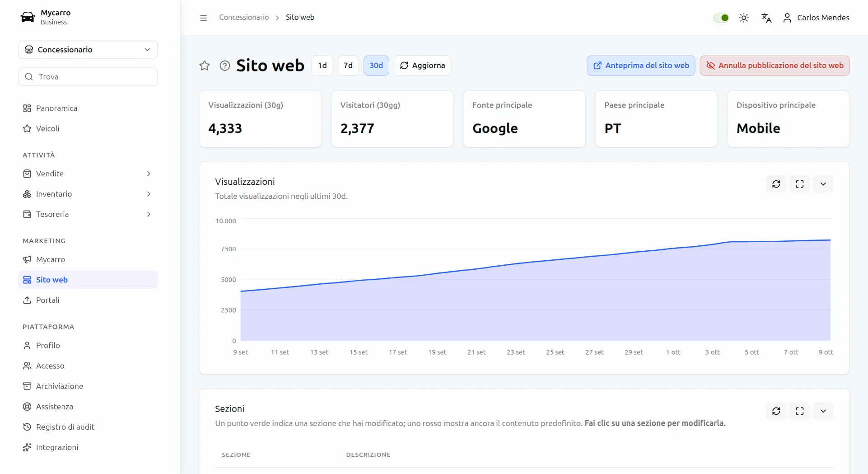The height and width of the screenshot is (474, 868).
Task: Click Annulla pubblicazione del sito web
Action: (775, 66)
